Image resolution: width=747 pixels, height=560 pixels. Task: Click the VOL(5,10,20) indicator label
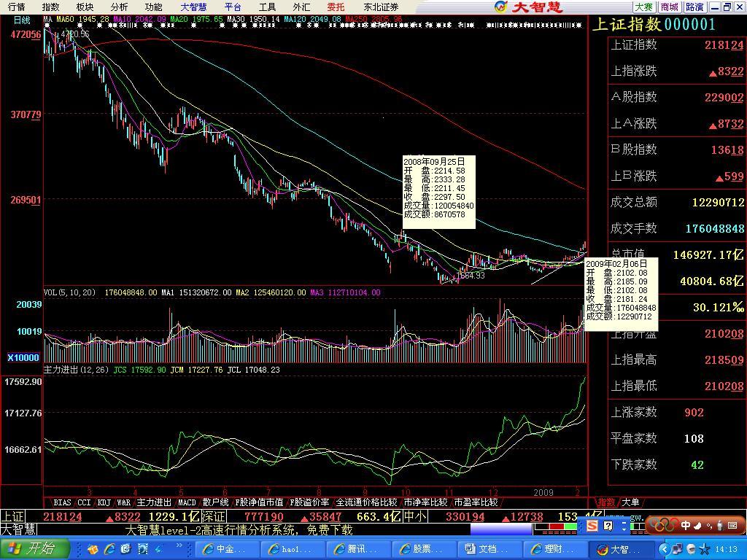click(69, 292)
